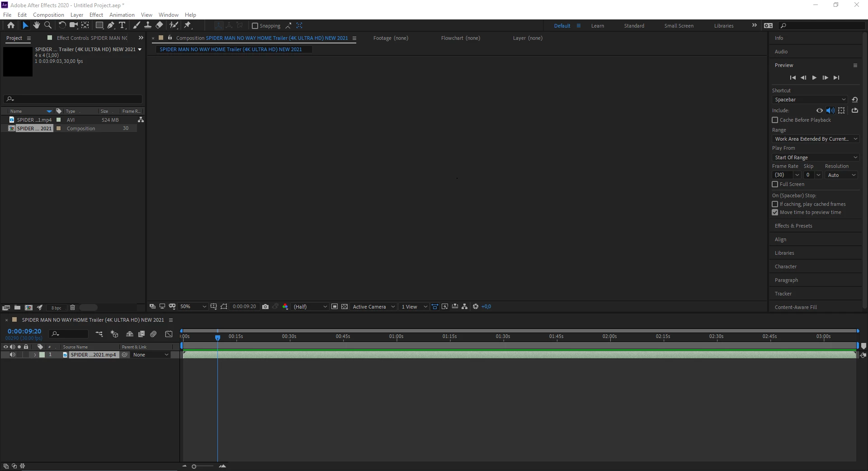Click the timeline zoom slider handle
Screen dimensions: 868x471
(x=194, y=466)
